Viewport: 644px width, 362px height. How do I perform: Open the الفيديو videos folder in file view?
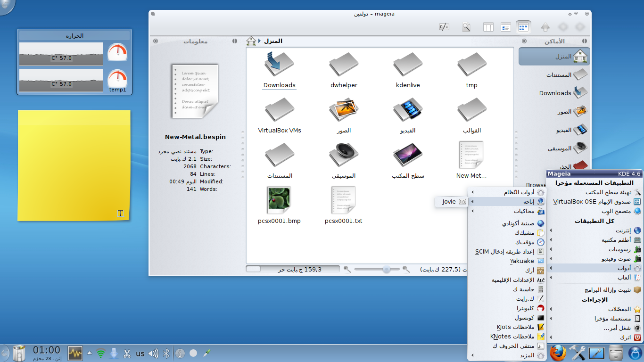click(408, 115)
